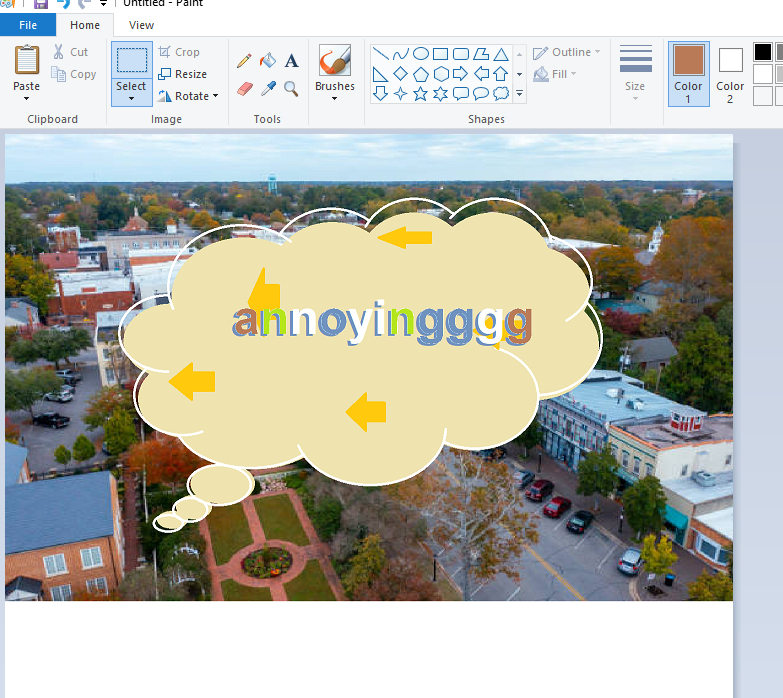Choose the Eraser tool

[244, 89]
